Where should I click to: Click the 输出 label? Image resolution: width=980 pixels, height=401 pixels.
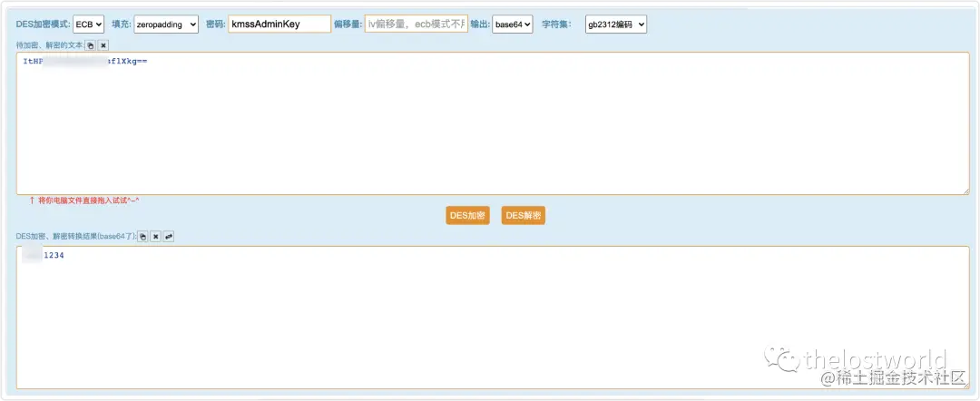(480, 24)
